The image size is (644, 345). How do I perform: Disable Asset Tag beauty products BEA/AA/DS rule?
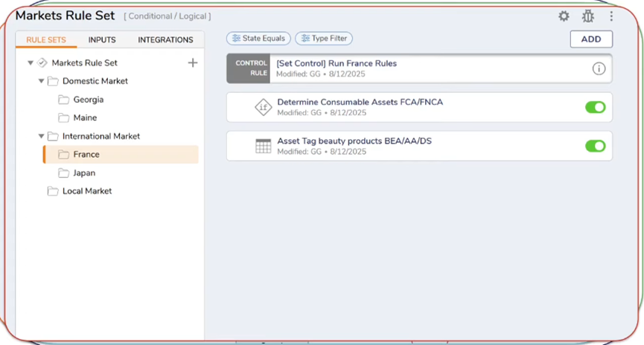595,146
